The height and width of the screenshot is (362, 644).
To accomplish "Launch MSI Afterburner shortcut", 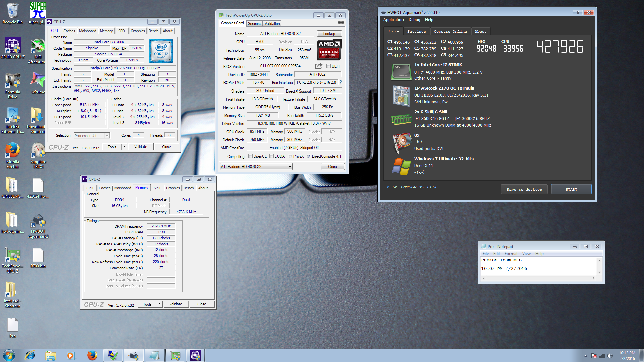I will pyautogui.click(x=38, y=51).
